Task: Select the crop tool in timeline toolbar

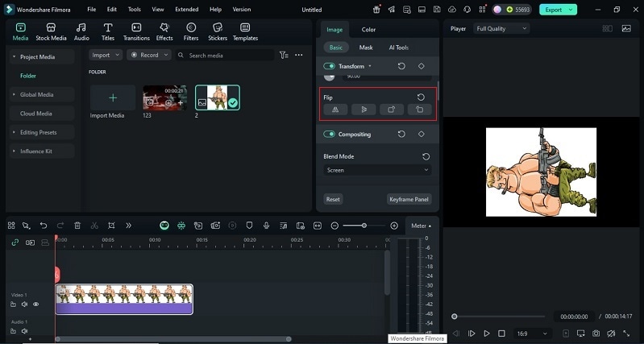Action: point(111,226)
